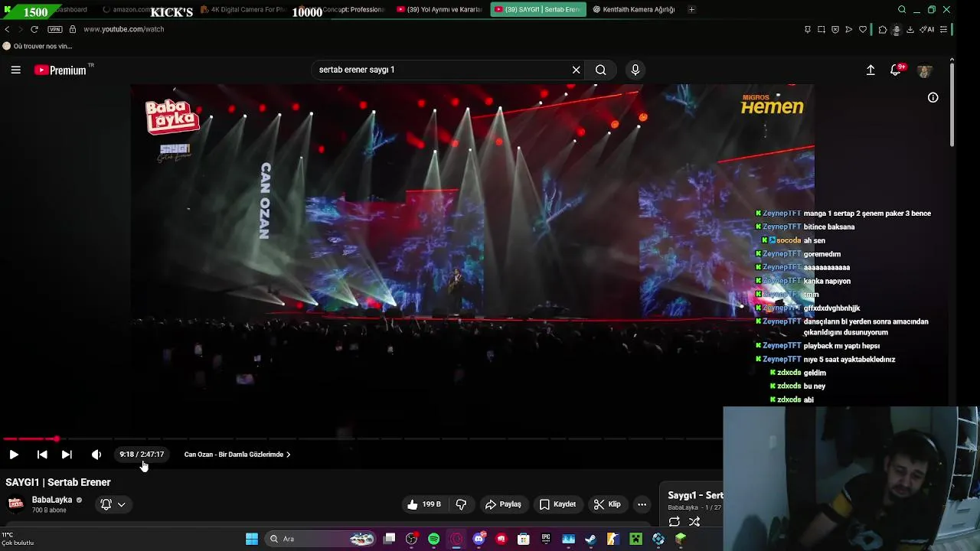Toggle the browser VPN badge
This screenshot has width=980, height=551.
[x=54, y=29]
